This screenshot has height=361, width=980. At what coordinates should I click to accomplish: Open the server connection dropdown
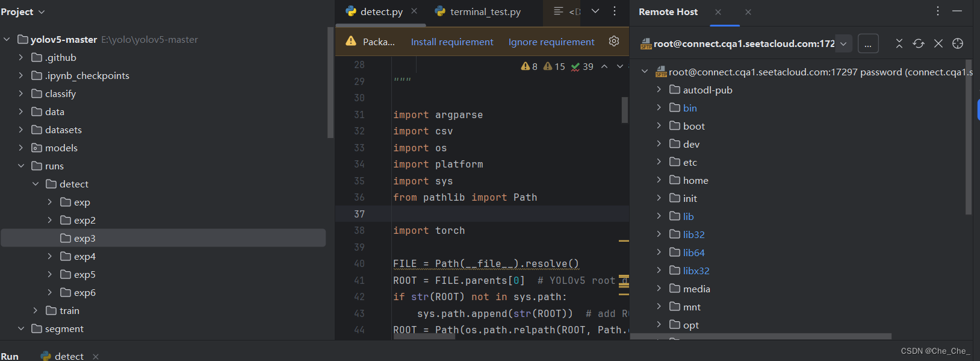(843, 43)
